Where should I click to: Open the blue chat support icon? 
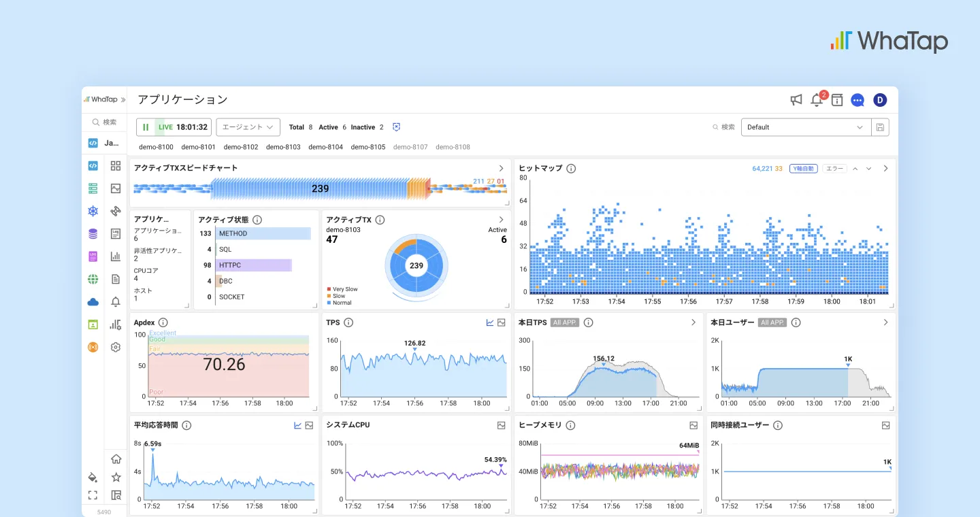857,100
